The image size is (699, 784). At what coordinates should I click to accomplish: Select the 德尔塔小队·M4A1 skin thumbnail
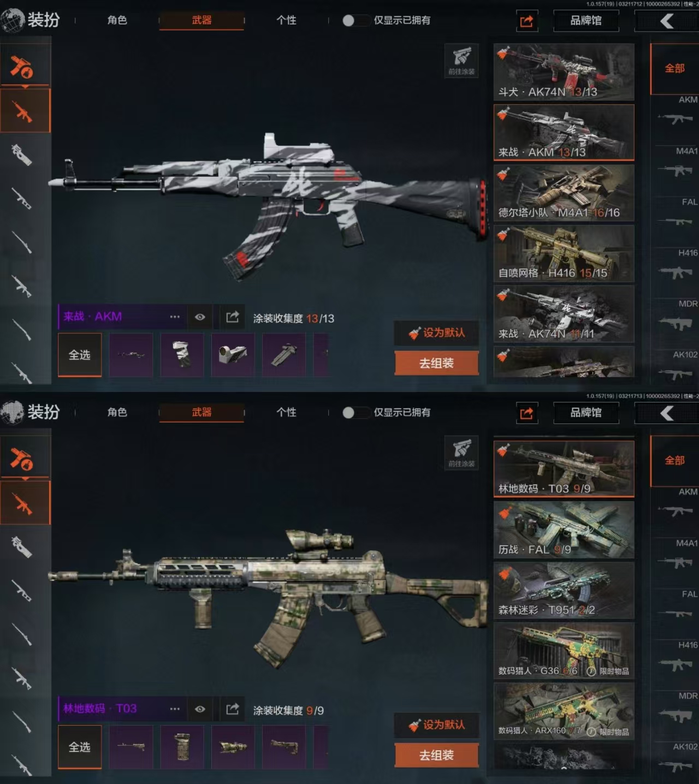(564, 193)
